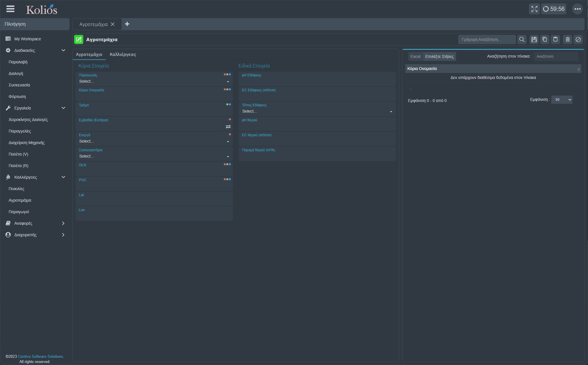This screenshot has width=588, height=365.
Task: Click into the Κύρια Ονομασία input field
Action: coord(154,94)
